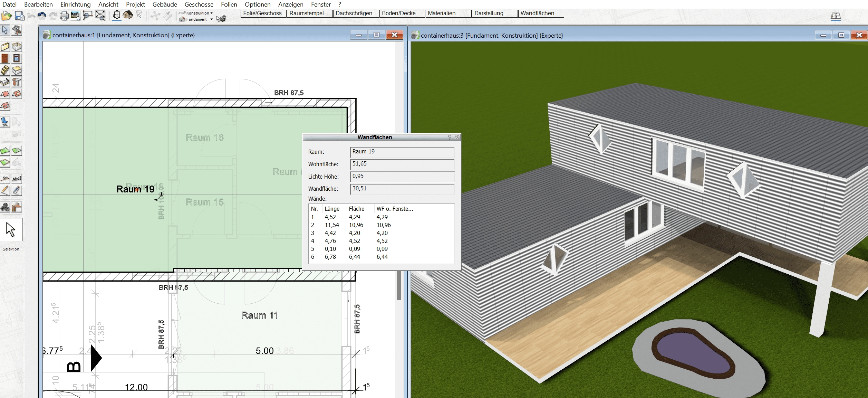Click the Boden/Decke button
The height and width of the screenshot is (398, 868).
point(402,13)
